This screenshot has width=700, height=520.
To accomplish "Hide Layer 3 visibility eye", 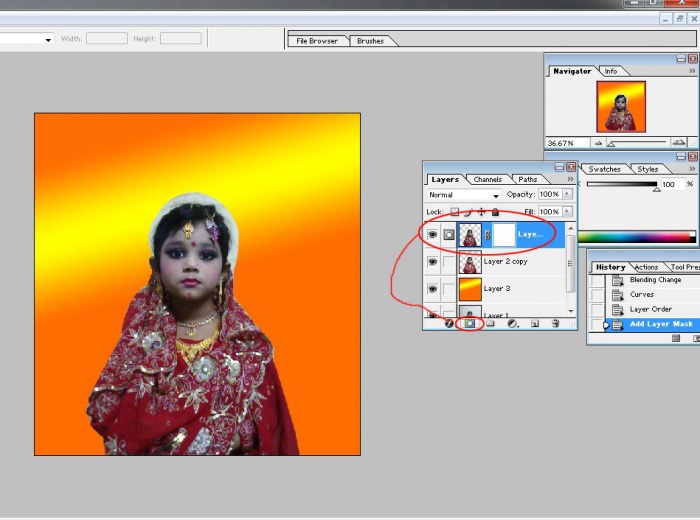I will 432,289.
